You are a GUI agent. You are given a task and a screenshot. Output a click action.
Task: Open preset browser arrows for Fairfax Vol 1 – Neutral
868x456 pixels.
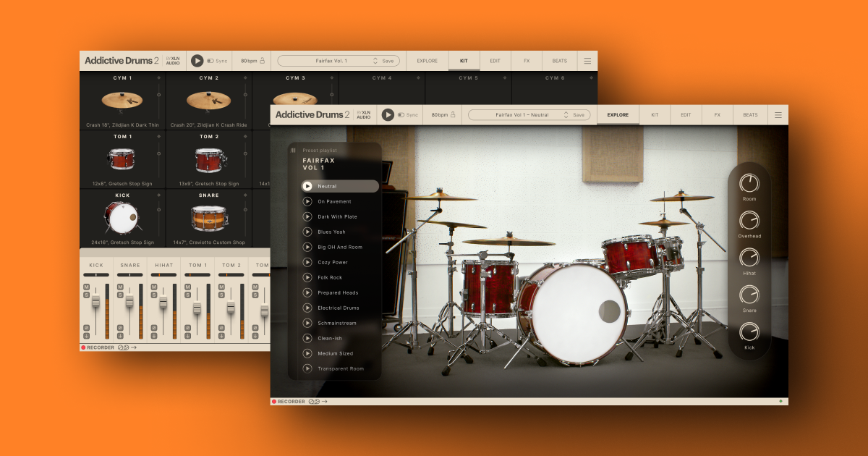pos(566,114)
